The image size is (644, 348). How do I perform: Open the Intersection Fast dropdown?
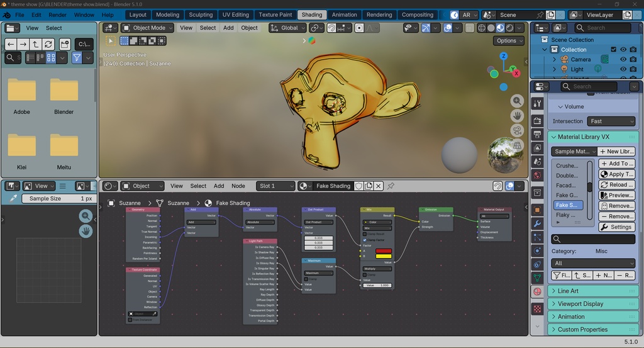(x=611, y=121)
